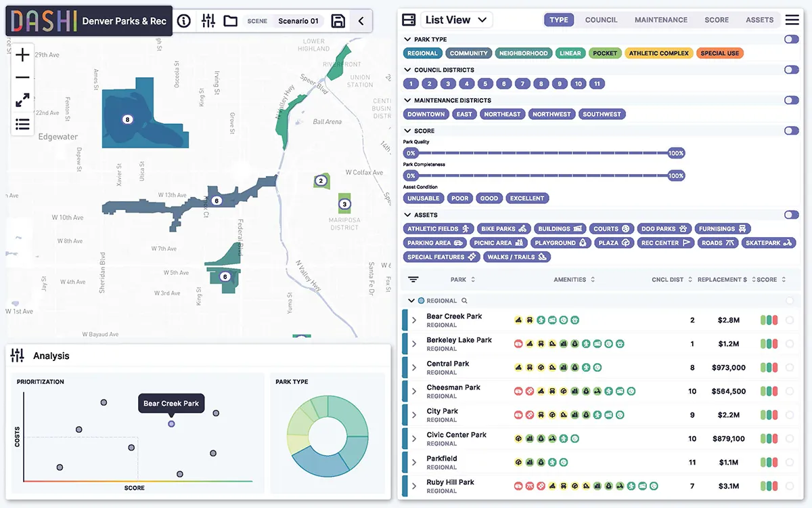Collapse the Maintenance Districts section
The width and height of the screenshot is (812, 508).
pos(407,100)
